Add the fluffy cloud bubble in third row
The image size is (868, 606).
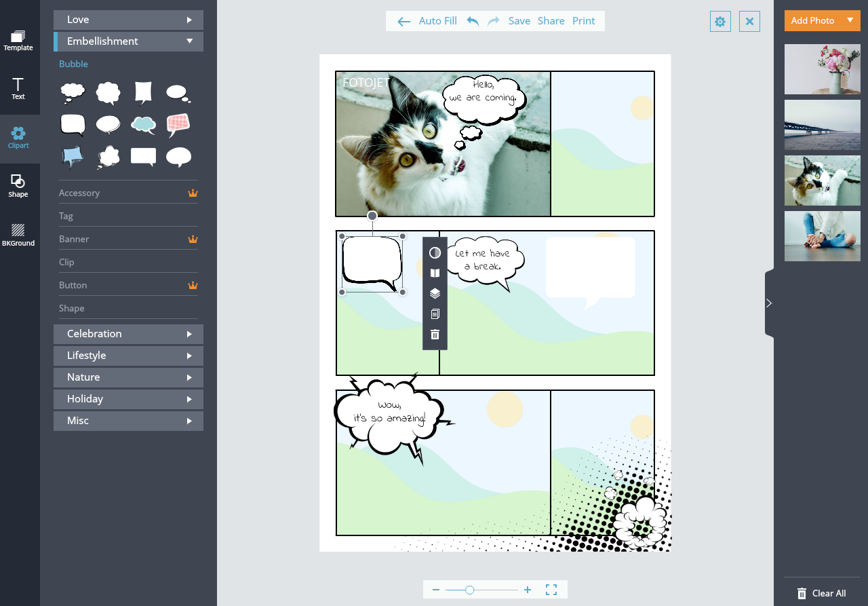(x=108, y=157)
